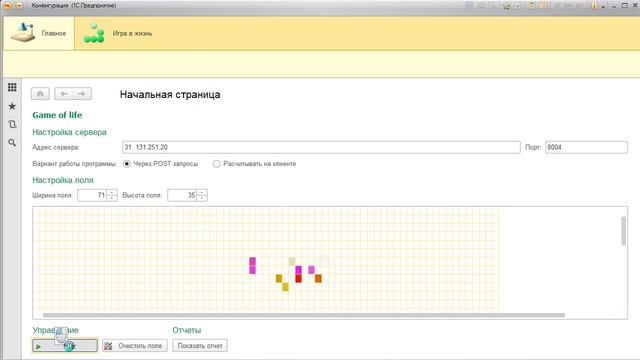Click the Показать отчет button
Image resolution: width=640 pixels, height=360 pixels.
pos(200,346)
